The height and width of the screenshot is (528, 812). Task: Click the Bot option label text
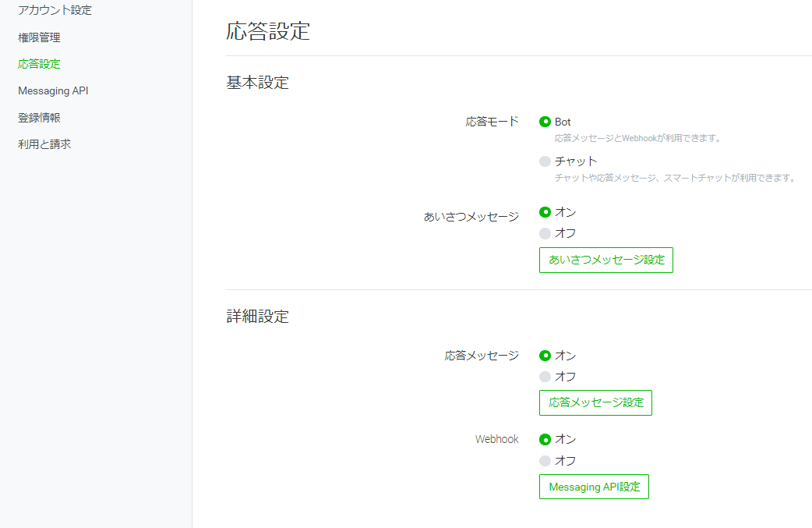(x=563, y=122)
